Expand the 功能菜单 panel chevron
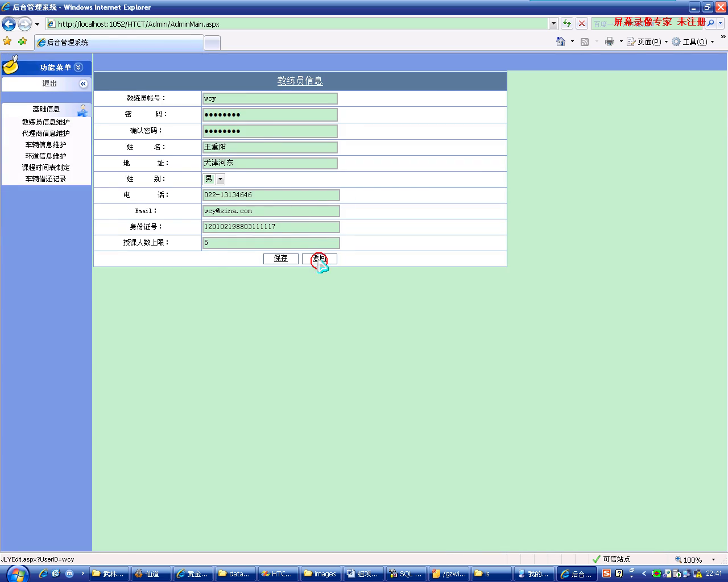 point(78,67)
